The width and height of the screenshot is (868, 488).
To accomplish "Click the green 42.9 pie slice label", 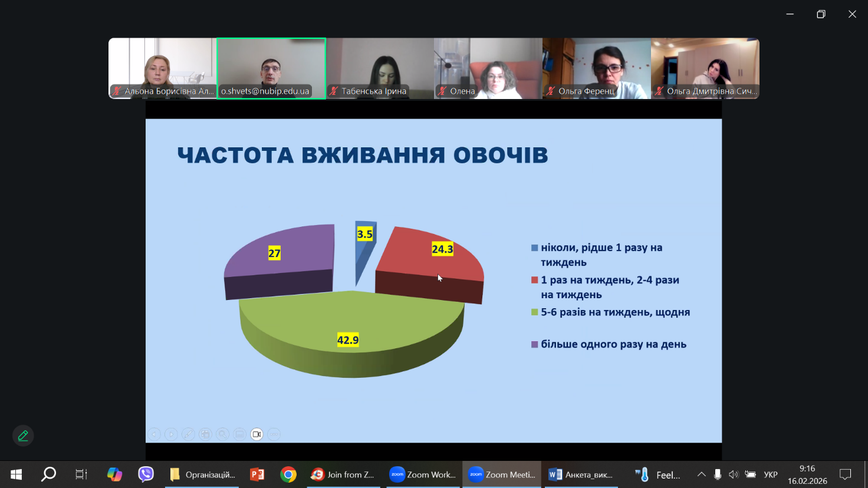I will click(x=348, y=340).
